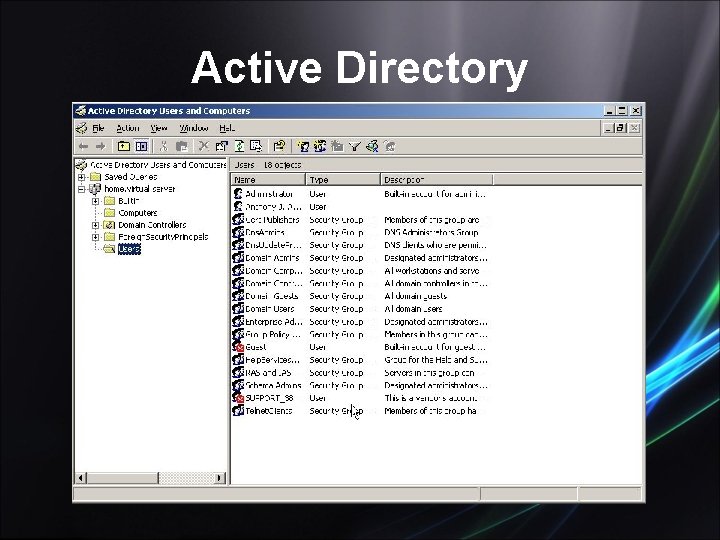Click the tree pane scroll left arrow
720x540 pixels.
(x=80, y=478)
